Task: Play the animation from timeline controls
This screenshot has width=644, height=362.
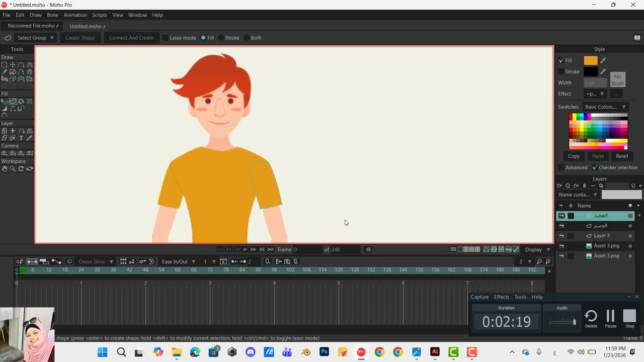Action: click(245, 249)
